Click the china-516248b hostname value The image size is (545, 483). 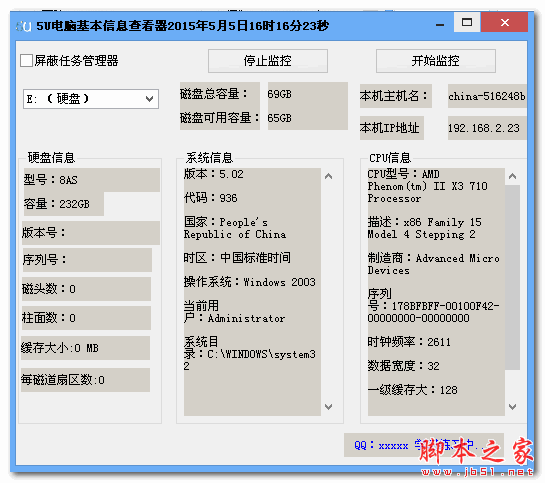[487, 96]
